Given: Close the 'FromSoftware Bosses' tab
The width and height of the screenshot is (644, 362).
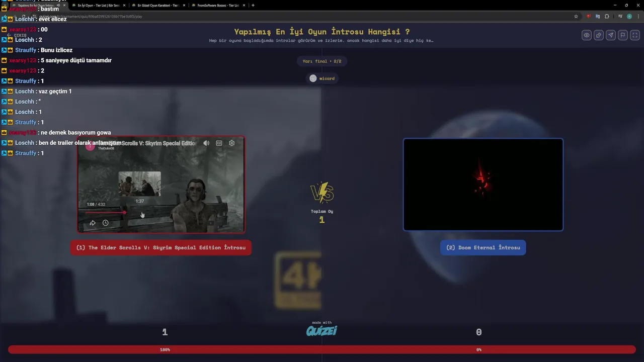Looking at the screenshot, I should tap(244, 5).
